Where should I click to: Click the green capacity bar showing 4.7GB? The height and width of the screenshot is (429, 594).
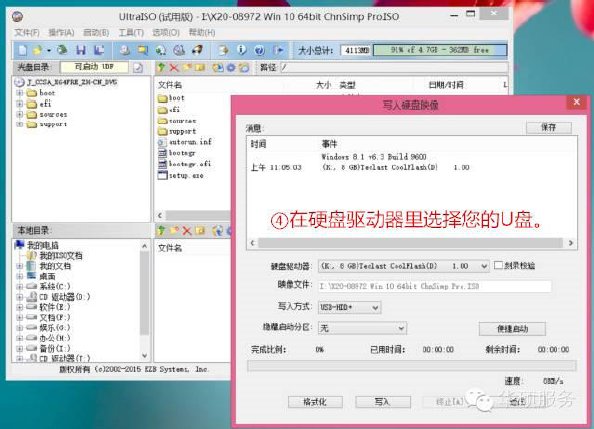(x=440, y=50)
